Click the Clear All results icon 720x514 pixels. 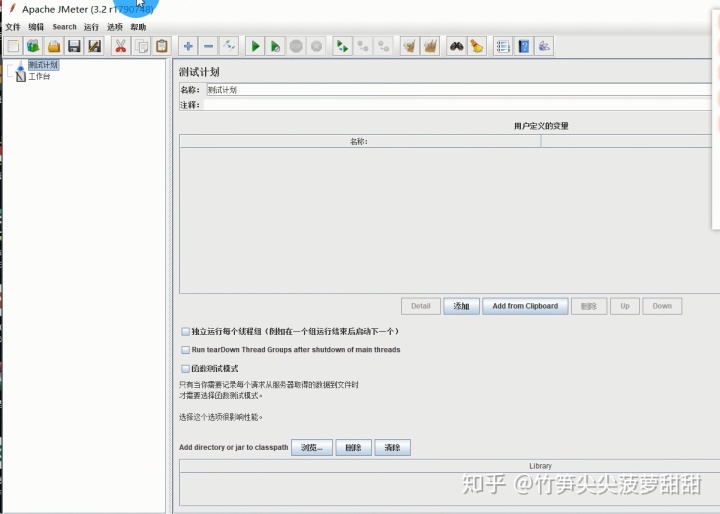(430, 46)
